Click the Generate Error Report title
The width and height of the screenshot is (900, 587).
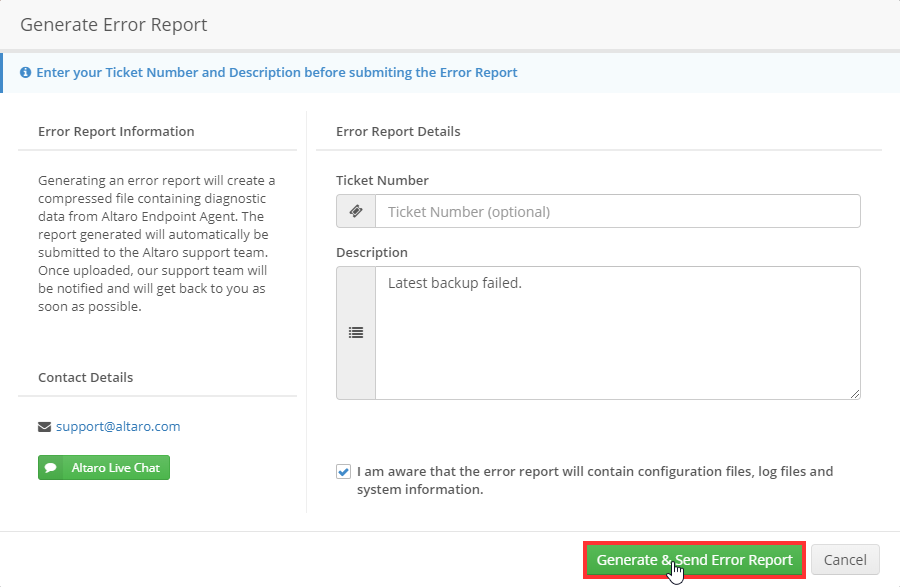point(114,25)
